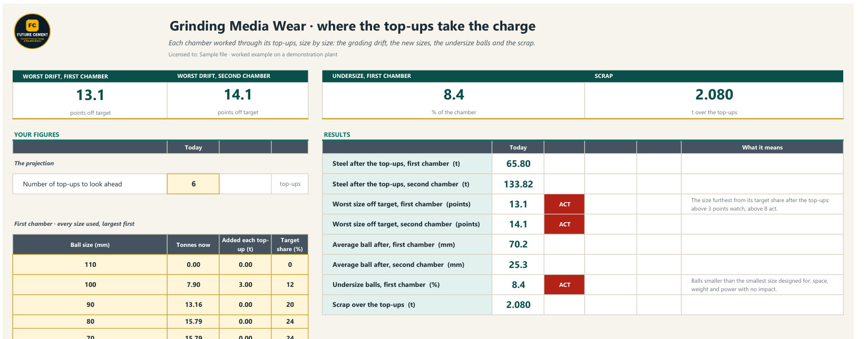This screenshot has height=339, width=868.
Task: Click the 'Today' header under Your Figures
Action: click(x=193, y=147)
